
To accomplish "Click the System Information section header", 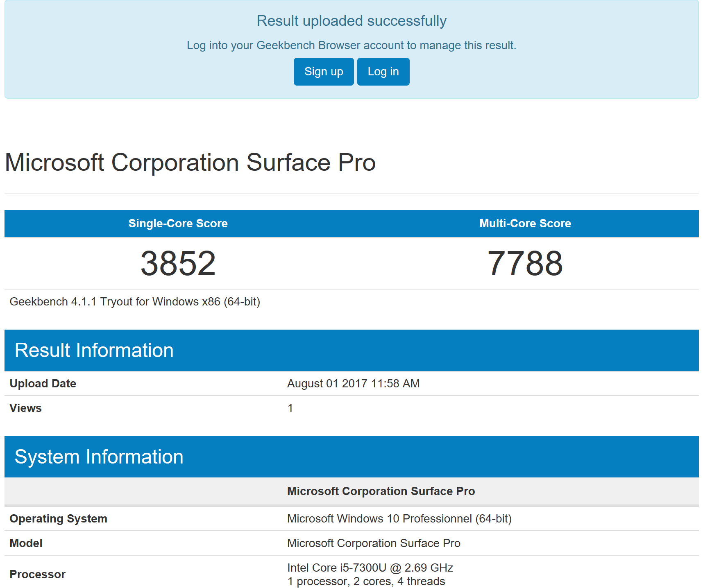I will tap(351, 457).
